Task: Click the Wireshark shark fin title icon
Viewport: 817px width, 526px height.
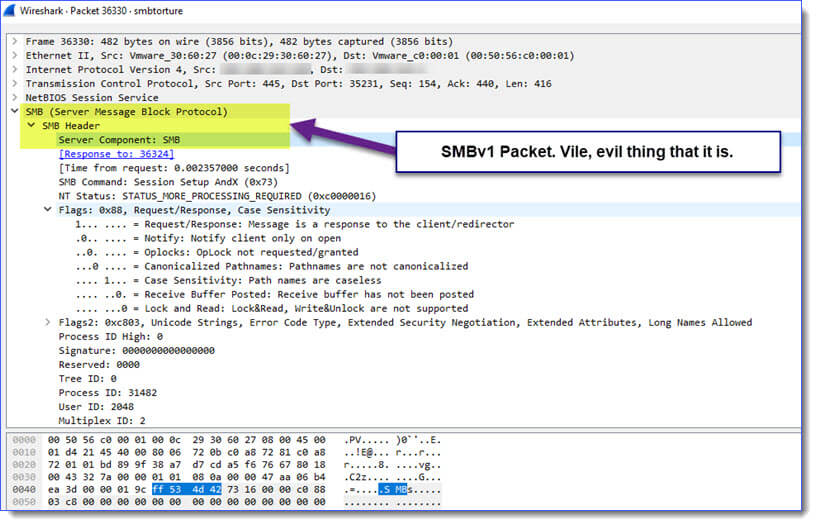Action: tap(9, 10)
